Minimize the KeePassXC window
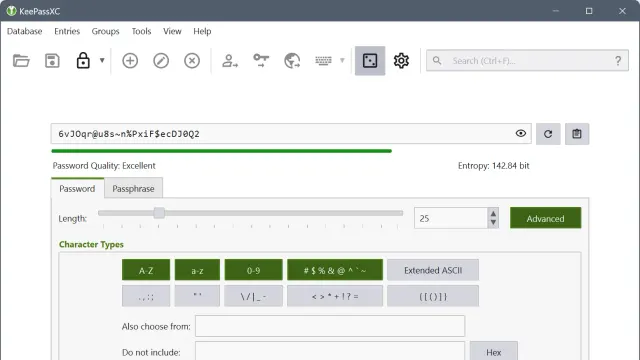The image size is (640, 360). click(556, 11)
